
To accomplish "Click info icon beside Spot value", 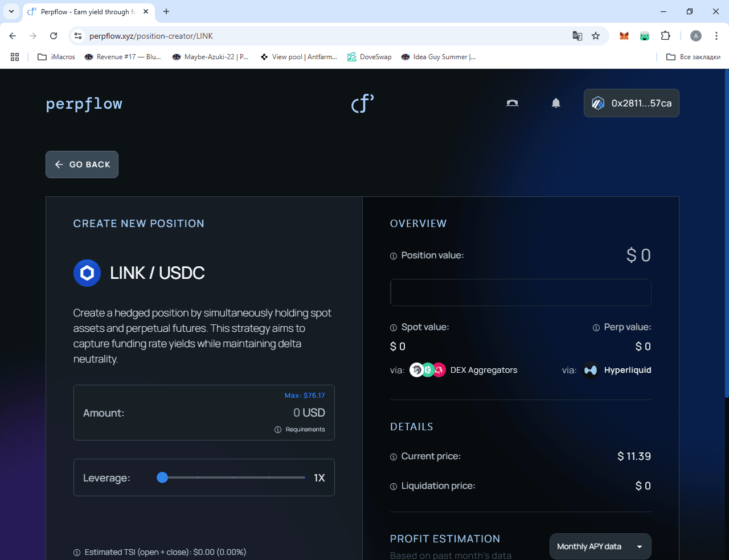I will pyautogui.click(x=394, y=328).
